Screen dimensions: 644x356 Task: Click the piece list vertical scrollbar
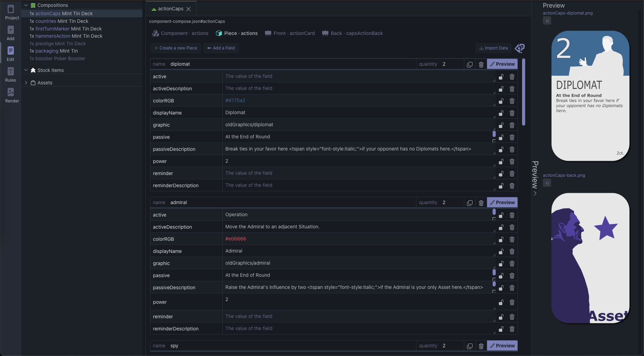tap(523, 92)
